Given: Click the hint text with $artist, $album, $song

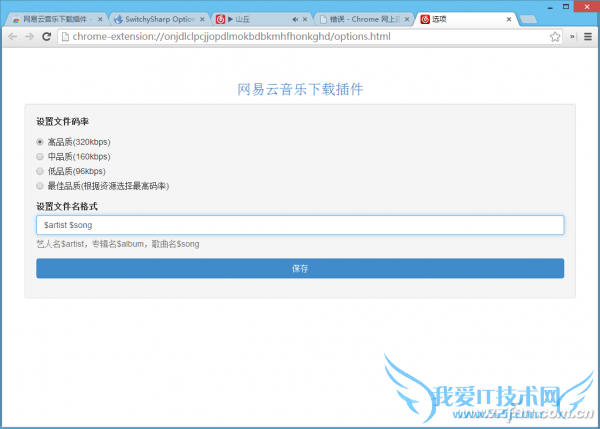Looking at the screenshot, I should click(x=118, y=244).
